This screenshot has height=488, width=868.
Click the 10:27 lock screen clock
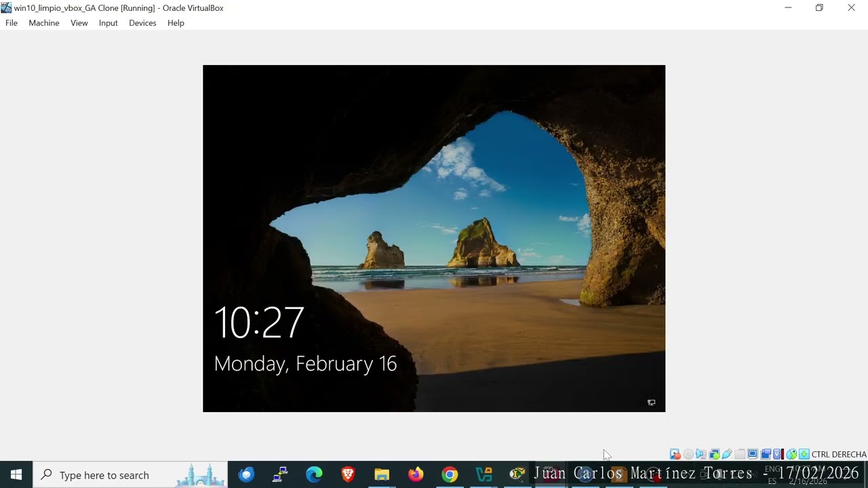(259, 323)
